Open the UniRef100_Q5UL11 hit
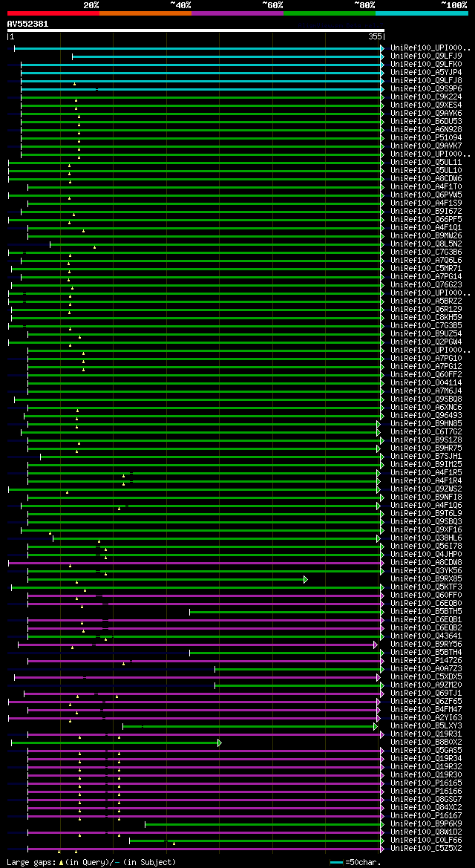The width and height of the screenshot is (475, 868). point(426,162)
